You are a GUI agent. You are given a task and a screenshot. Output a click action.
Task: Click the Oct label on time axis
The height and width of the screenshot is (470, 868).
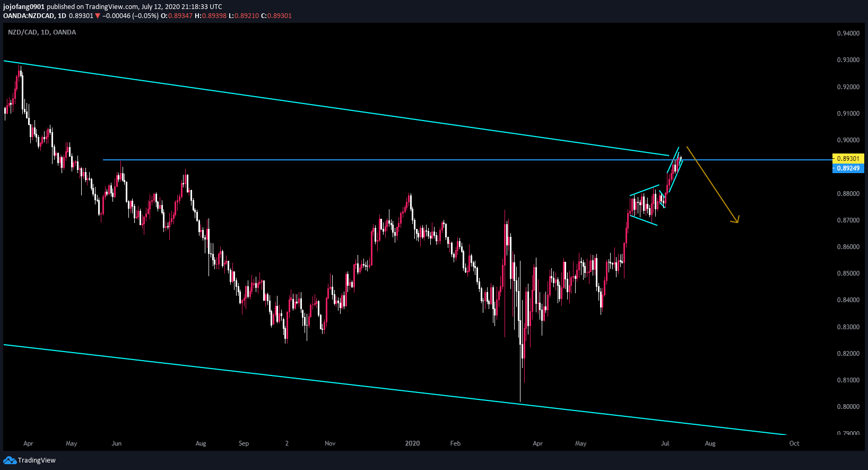pos(794,443)
